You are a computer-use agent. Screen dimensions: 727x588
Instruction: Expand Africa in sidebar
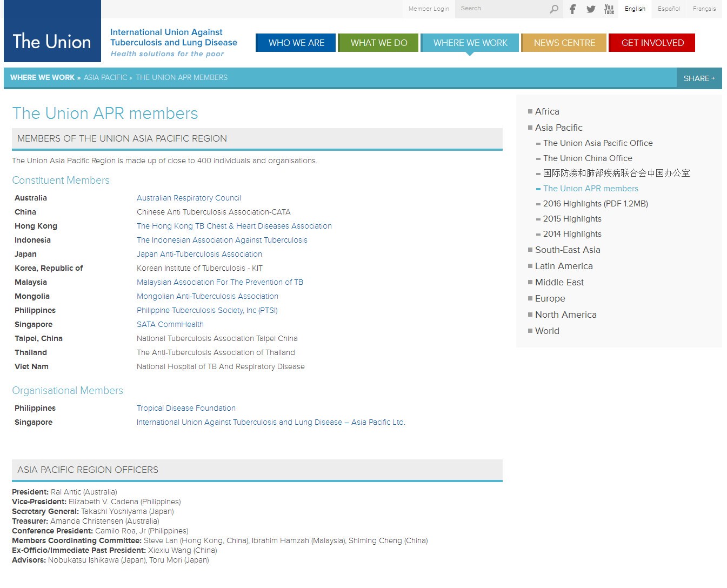[547, 111]
